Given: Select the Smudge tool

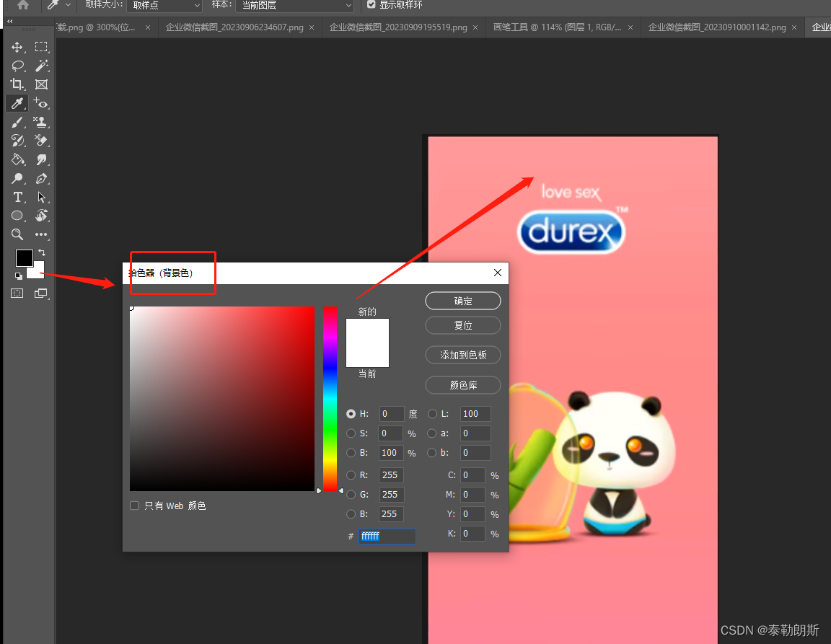Looking at the screenshot, I should coord(41,159).
